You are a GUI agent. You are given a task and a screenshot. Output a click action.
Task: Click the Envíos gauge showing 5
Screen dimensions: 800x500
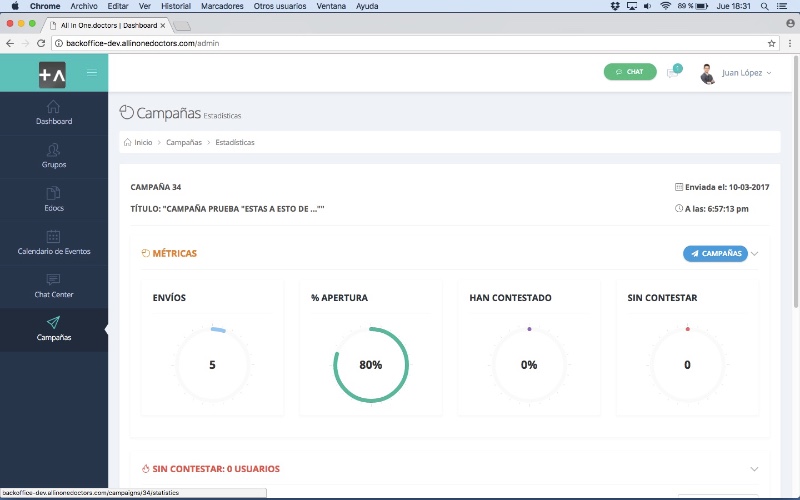click(212, 365)
